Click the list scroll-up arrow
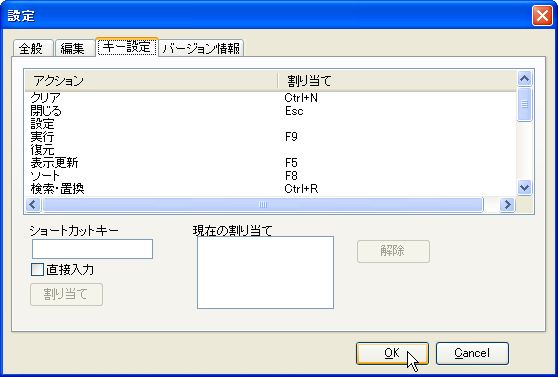 click(x=525, y=78)
